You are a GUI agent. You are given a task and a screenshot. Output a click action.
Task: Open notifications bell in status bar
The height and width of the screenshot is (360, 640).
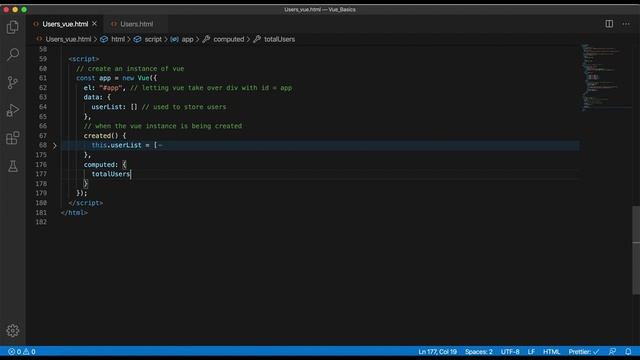coord(628,351)
